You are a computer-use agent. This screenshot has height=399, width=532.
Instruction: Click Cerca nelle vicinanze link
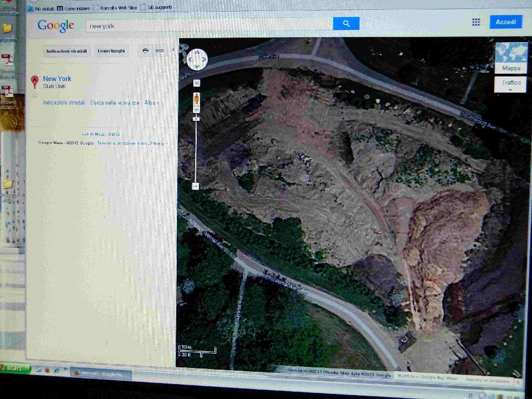tap(115, 103)
